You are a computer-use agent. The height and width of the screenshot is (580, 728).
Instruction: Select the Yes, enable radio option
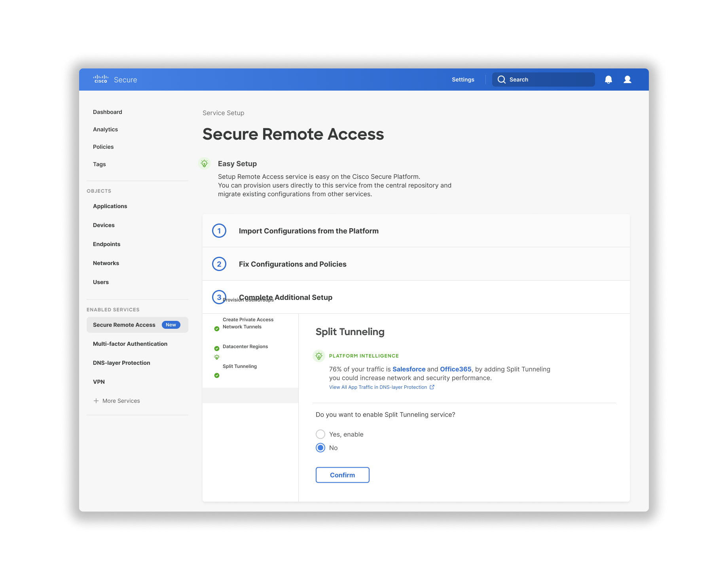(320, 434)
